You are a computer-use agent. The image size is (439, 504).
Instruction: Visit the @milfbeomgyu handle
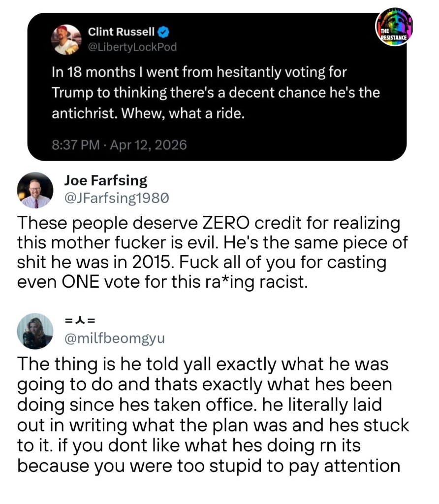(115, 338)
